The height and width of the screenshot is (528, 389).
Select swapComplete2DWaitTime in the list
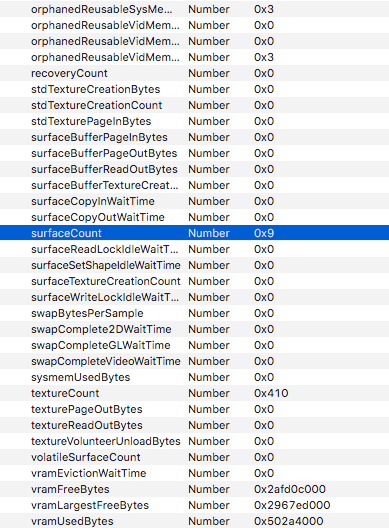point(194,329)
